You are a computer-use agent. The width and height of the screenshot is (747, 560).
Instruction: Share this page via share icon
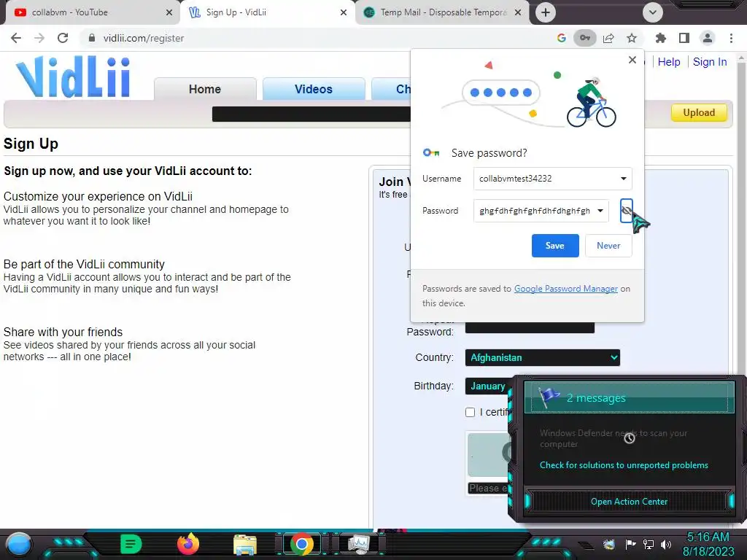(x=608, y=38)
